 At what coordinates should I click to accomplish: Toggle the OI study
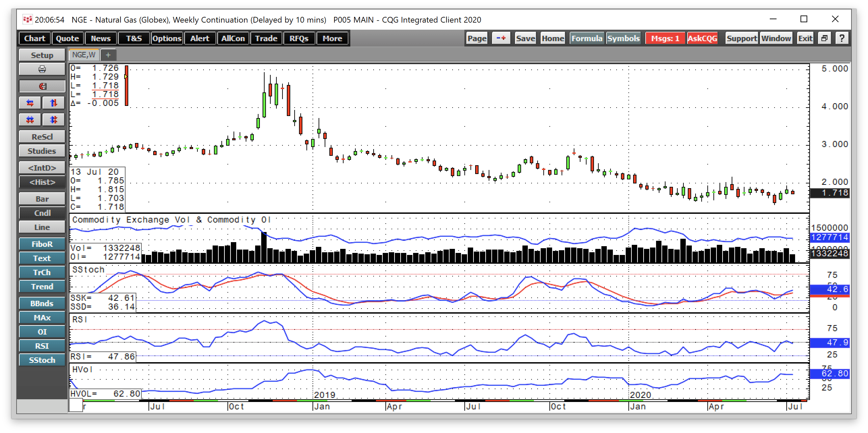coord(42,331)
